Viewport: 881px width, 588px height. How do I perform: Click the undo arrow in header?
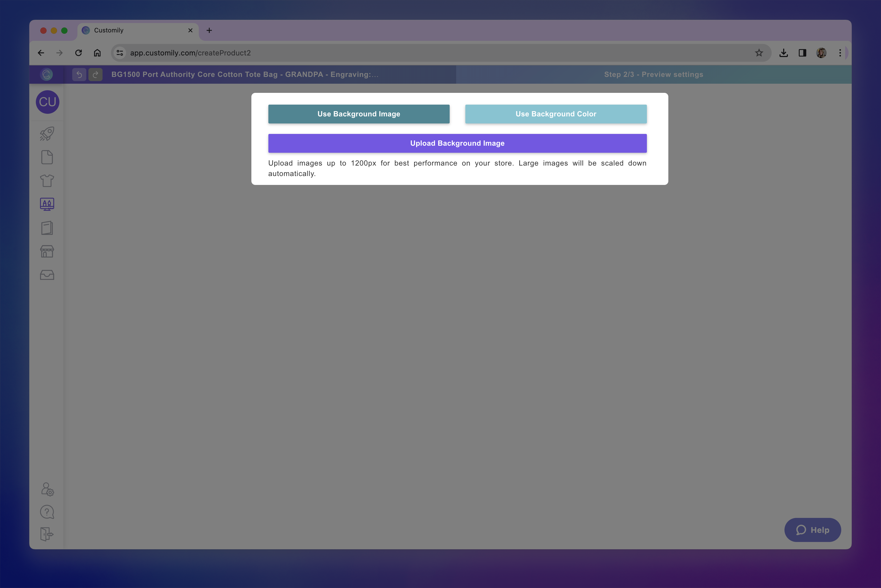coord(79,75)
